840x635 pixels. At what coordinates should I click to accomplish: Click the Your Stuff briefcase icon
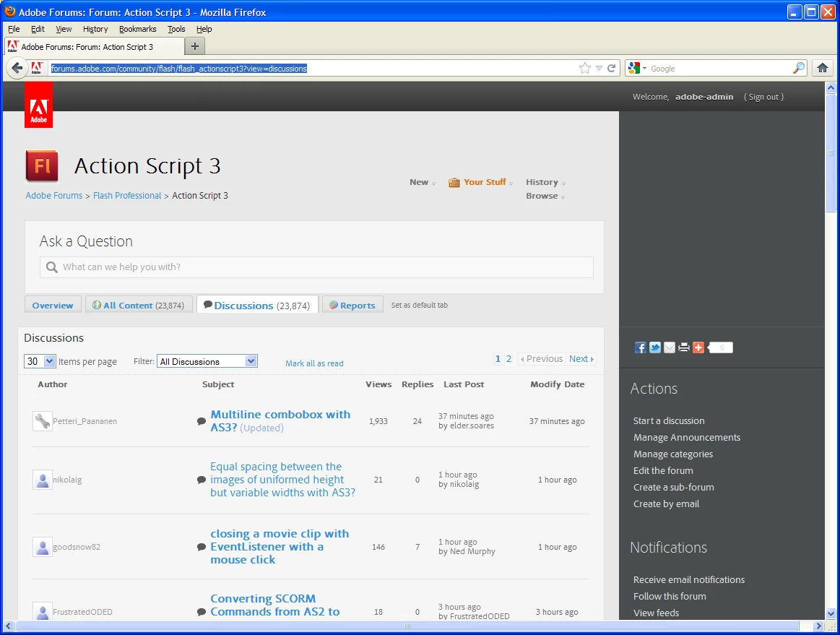pyautogui.click(x=454, y=183)
